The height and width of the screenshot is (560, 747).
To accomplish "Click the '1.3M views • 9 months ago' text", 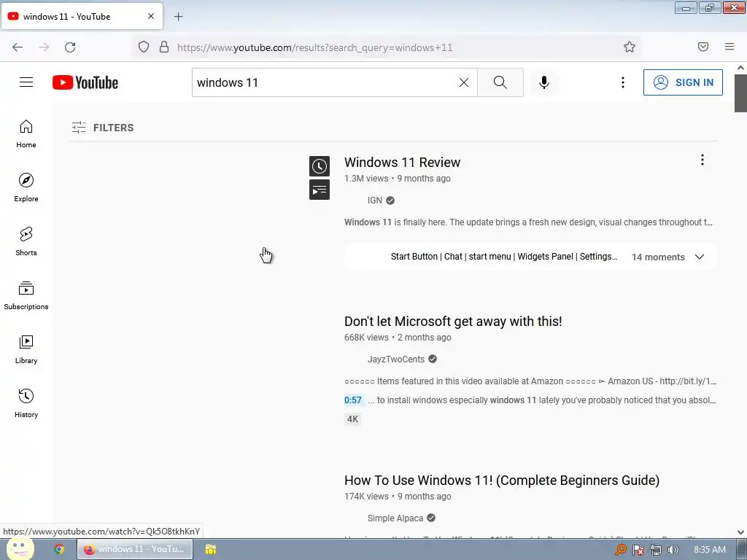I will (398, 179).
